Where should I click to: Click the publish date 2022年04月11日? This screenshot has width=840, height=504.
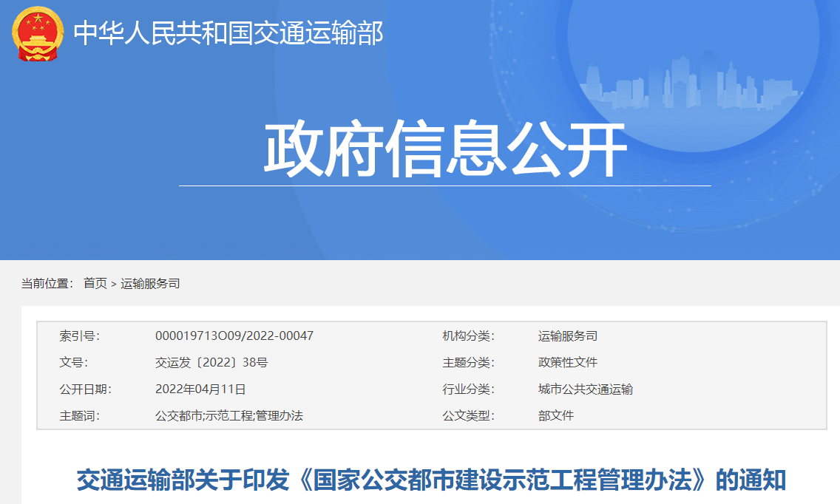point(200,389)
